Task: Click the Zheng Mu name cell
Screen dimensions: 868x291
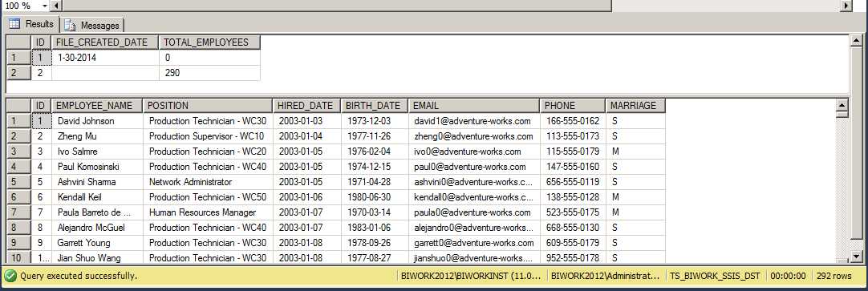Action: click(x=97, y=136)
